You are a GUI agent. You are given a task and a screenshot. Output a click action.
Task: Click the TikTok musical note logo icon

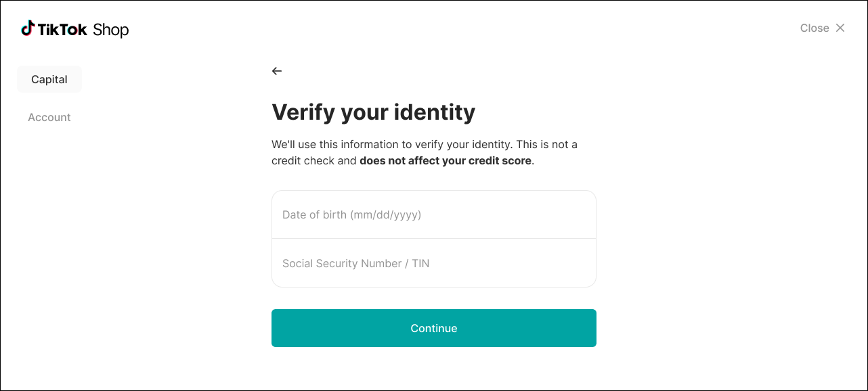(28, 28)
